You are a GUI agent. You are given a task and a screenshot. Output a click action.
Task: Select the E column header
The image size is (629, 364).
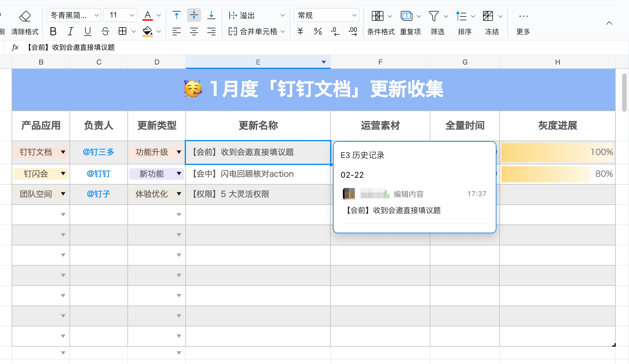pyautogui.click(x=258, y=62)
